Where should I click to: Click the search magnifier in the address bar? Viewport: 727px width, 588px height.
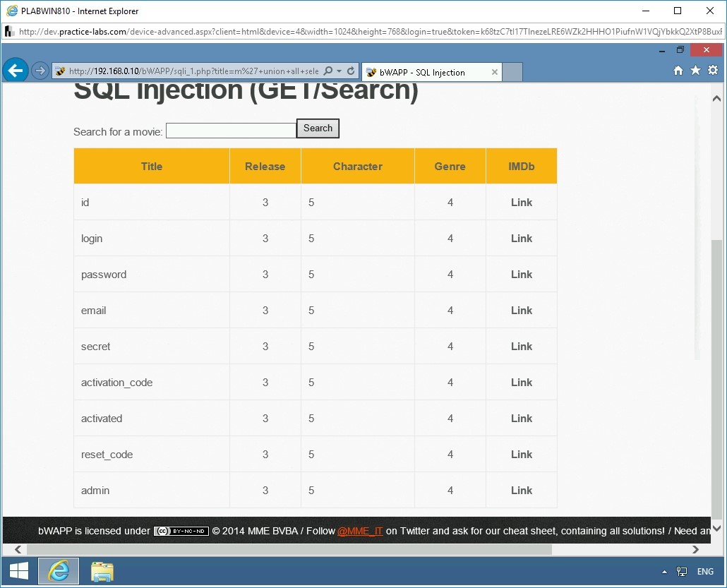(x=327, y=71)
